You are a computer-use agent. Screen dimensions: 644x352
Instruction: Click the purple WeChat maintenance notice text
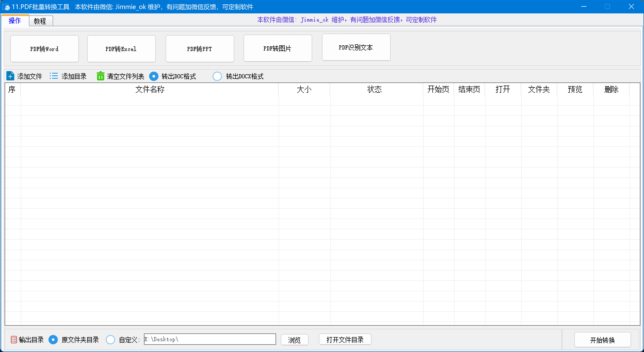[347, 20]
